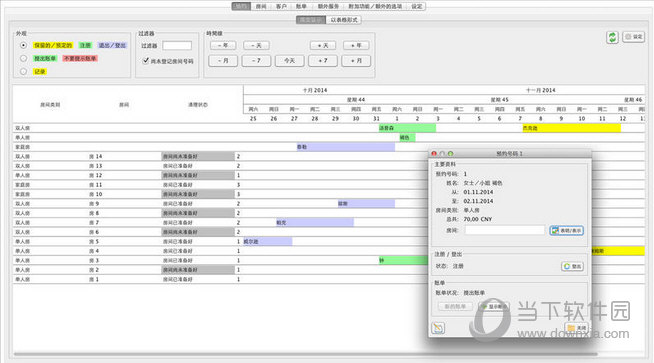
Task: Jump to 今天 on the timeline
Action: click(x=289, y=60)
